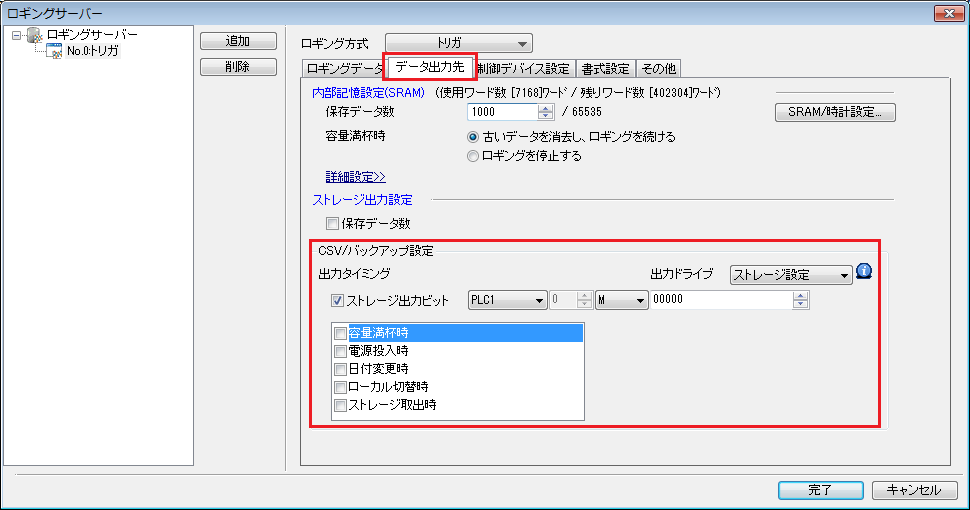Check the 電源投入時 option
Screen dimensions: 970x510
341,351
